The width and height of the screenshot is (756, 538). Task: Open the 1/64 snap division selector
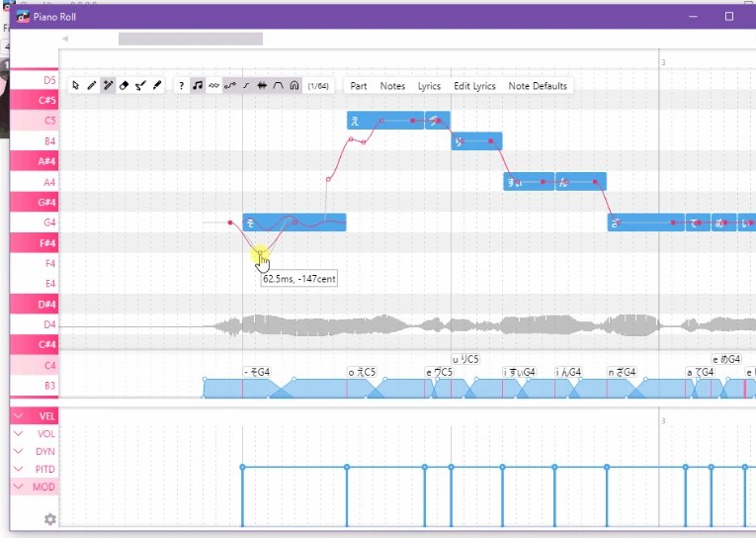318,86
